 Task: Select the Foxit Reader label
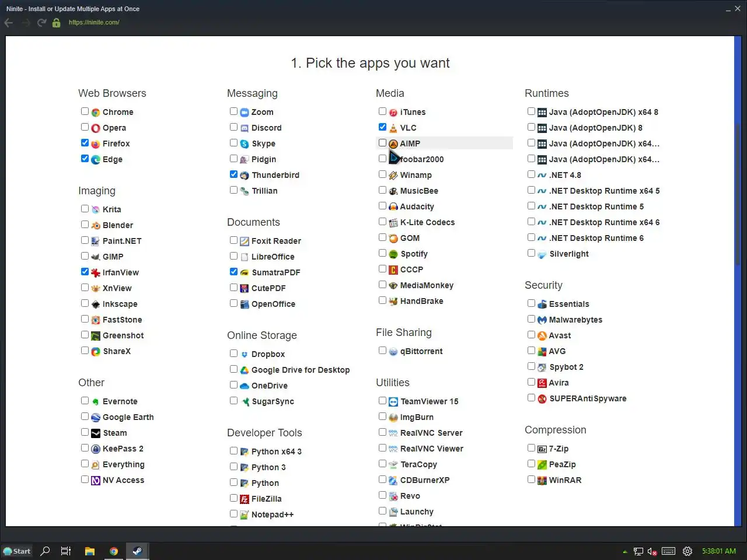pyautogui.click(x=276, y=241)
